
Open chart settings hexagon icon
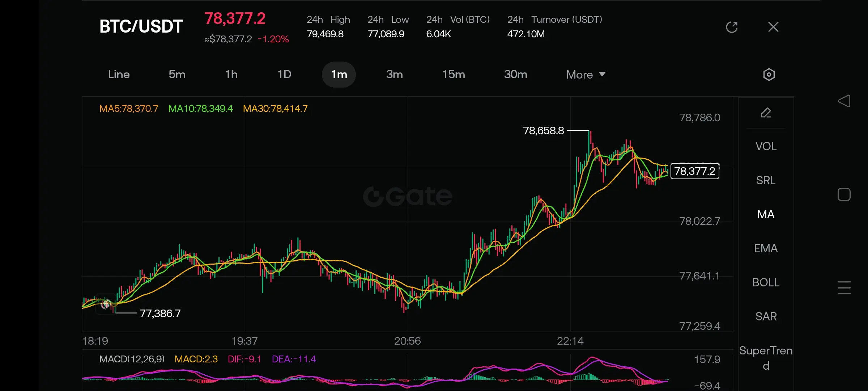769,75
